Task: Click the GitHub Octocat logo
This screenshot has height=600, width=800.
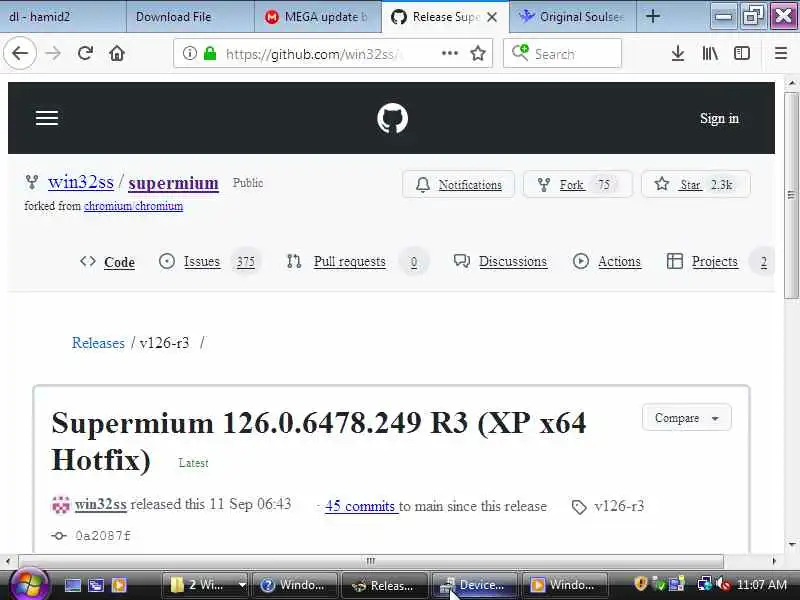Action: point(392,118)
